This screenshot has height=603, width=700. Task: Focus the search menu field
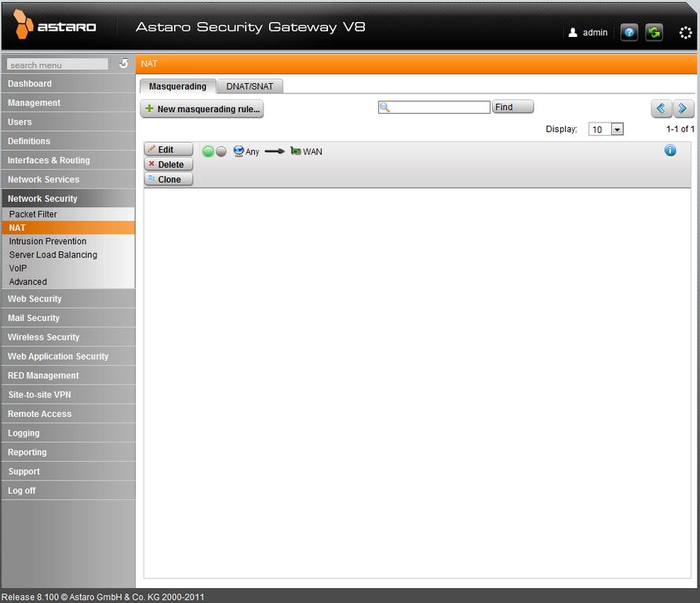point(57,64)
